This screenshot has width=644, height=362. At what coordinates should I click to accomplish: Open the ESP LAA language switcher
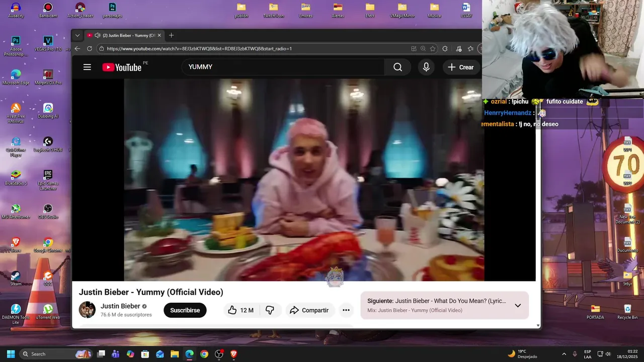click(x=588, y=354)
